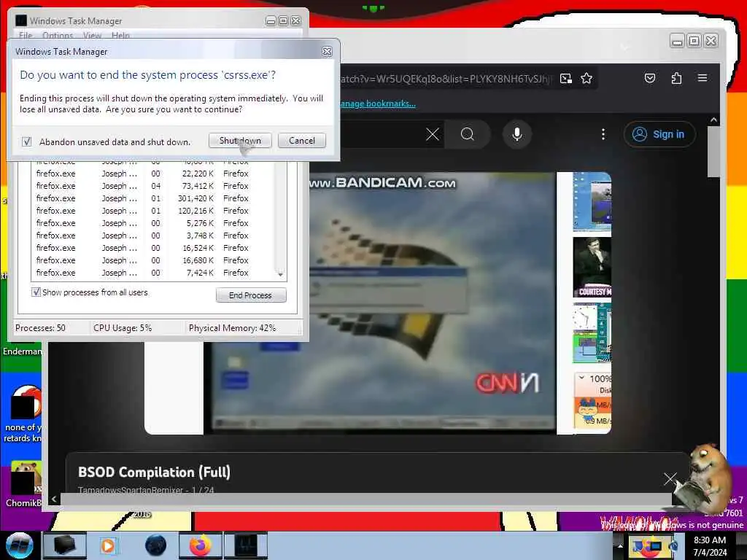Screen dimensions: 747x560
Task: Uncheck Abandon unsaved data and shut down
Action: [27, 141]
